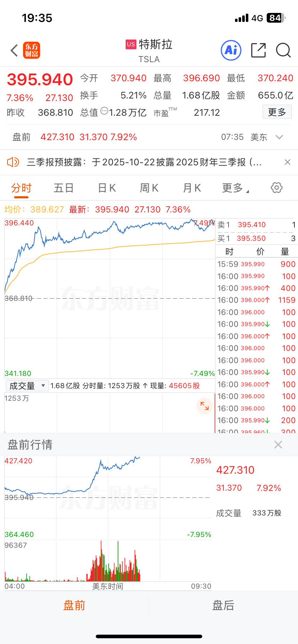298x644 pixels.
Task: Switch to the 月K tab
Action: (192, 188)
